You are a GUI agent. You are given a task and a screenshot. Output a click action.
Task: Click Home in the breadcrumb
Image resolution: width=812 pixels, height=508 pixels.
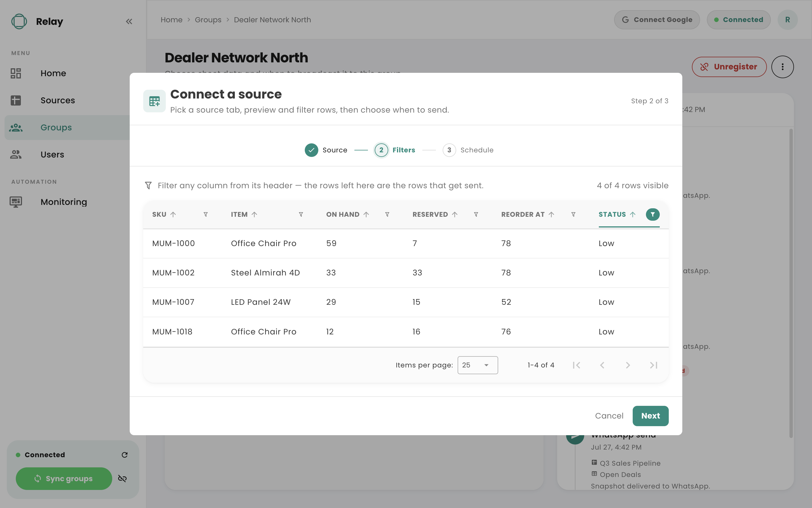pos(171,20)
